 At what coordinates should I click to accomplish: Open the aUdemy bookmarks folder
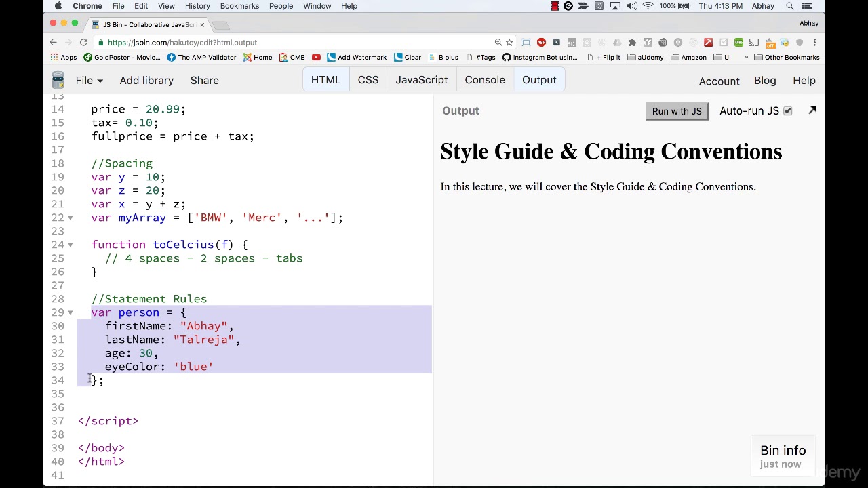(646, 58)
